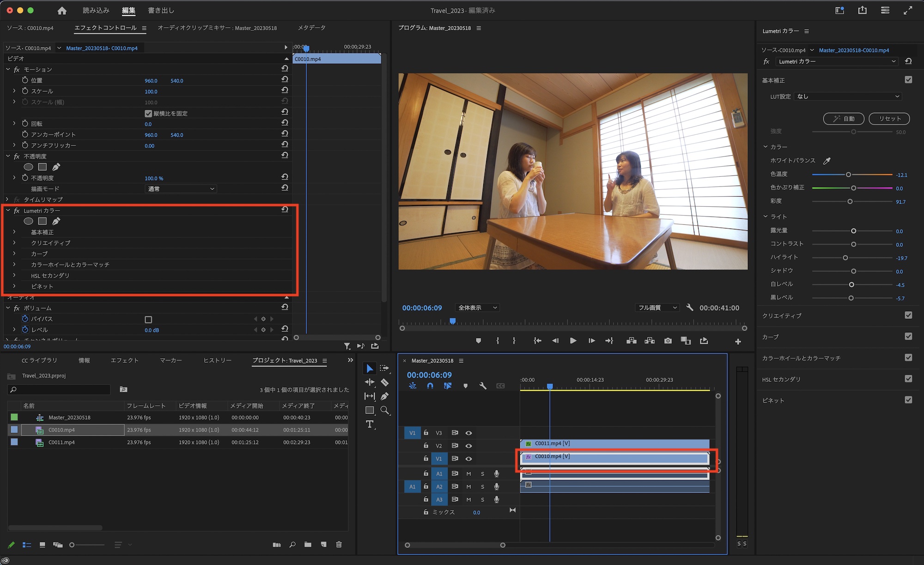
Task: Select the Razor tool in timeline toolbox
Action: [x=384, y=382]
